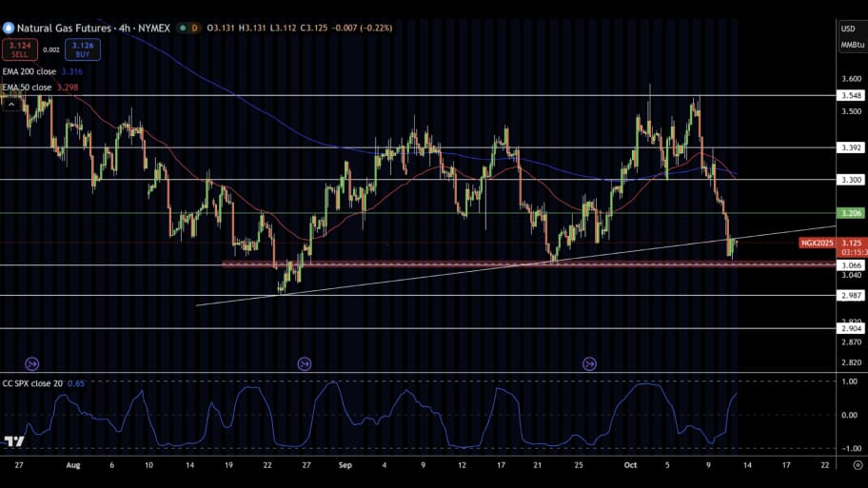The image size is (868, 488).
Task: Open the MMBtu unit selector
Action: point(847,45)
